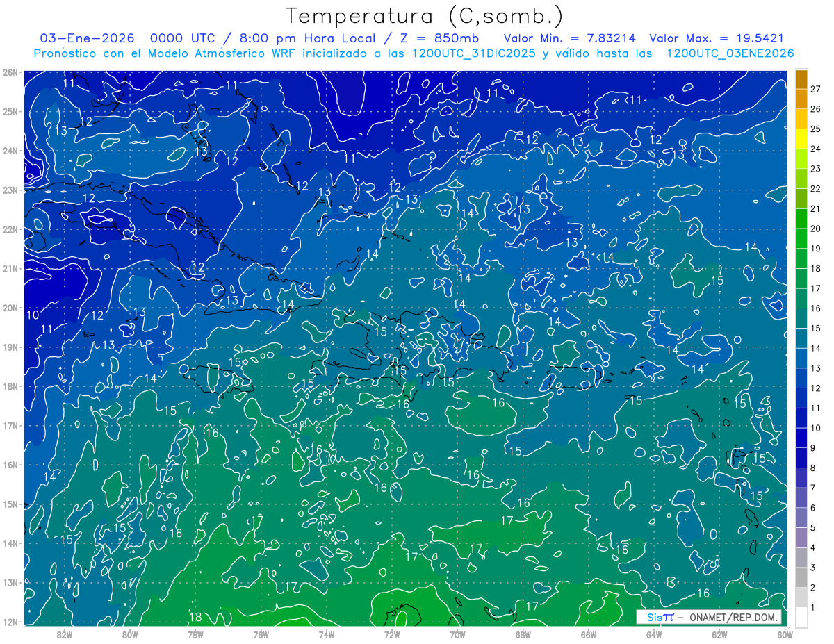Click the color scale value 1
Image resolution: width=834 pixels, height=644 pixels.
point(813,607)
